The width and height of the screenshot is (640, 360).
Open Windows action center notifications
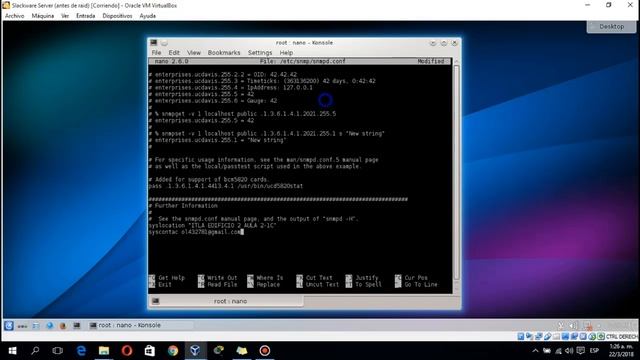click(x=580, y=351)
